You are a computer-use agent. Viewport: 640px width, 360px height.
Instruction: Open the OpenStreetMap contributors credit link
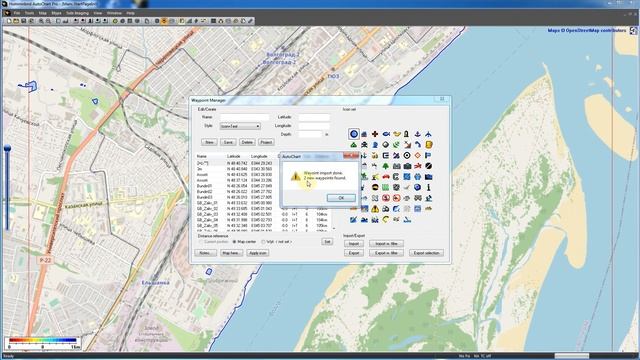tap(586, 31)
